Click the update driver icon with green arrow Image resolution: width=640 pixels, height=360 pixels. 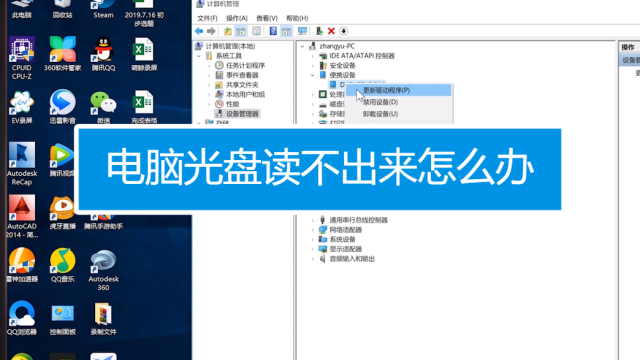(x=319, y=31)
